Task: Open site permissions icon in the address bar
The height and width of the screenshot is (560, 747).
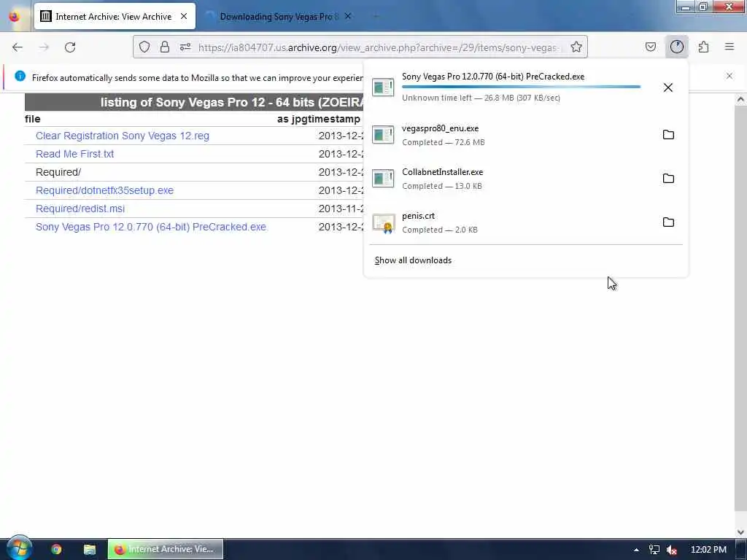Action: coord(185,47)
